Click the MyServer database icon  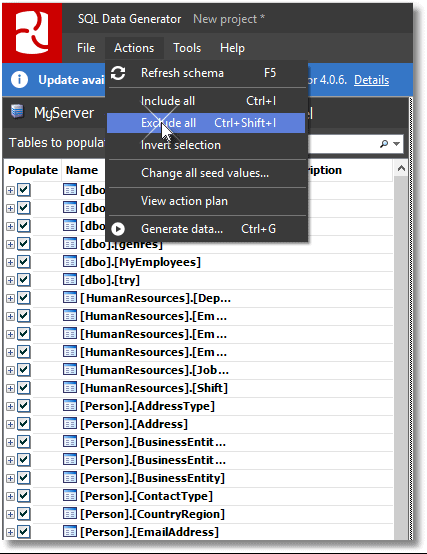17,112
